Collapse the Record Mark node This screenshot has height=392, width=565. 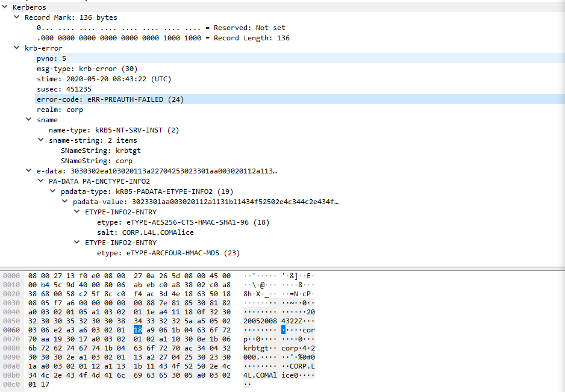17,17
